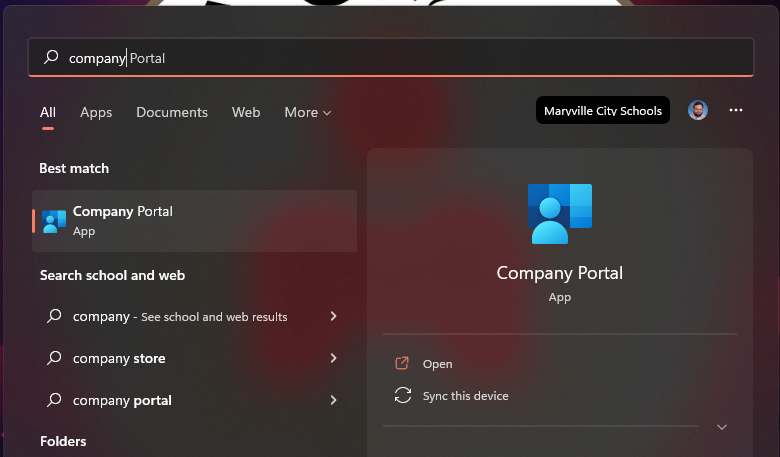This screenshot has height=457, width=780.
Task: Select the All tab
Action: coord(48,112)
